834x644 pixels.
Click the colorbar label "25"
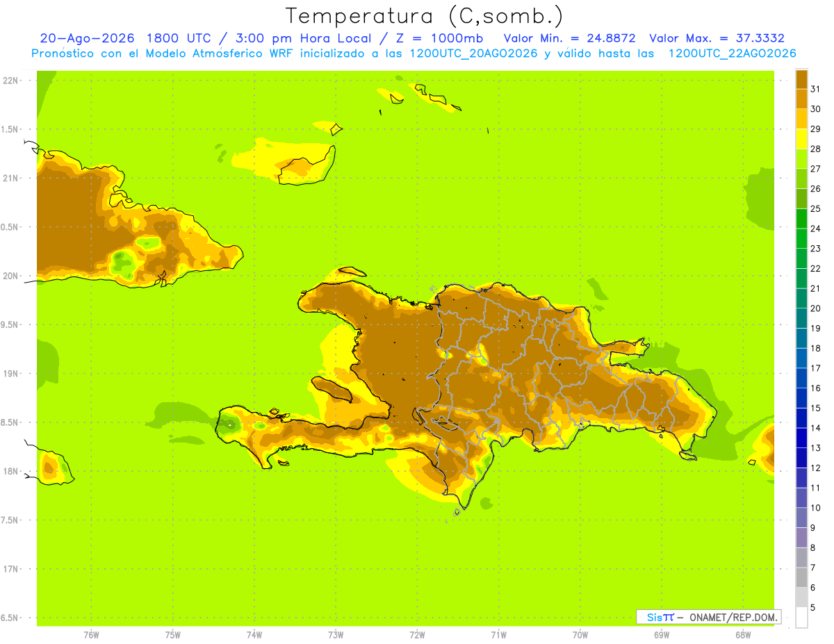coord(816,208)
